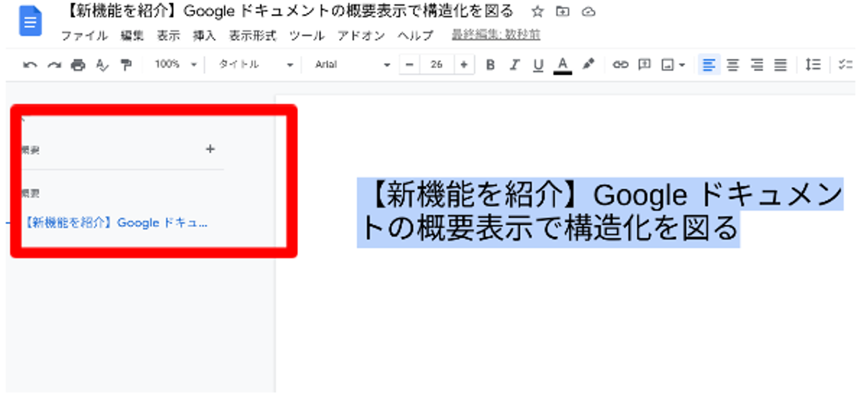Add a comment
This screenshot has width=868, height=404.
coord(644,64)
